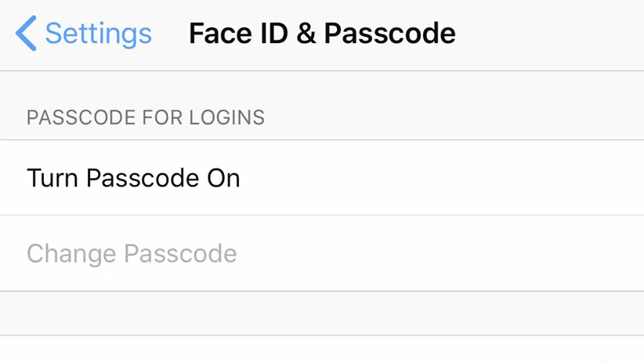Click the partially visible white row at bottom
Viewport: 644px width, 362px height.
pos(322,350)
